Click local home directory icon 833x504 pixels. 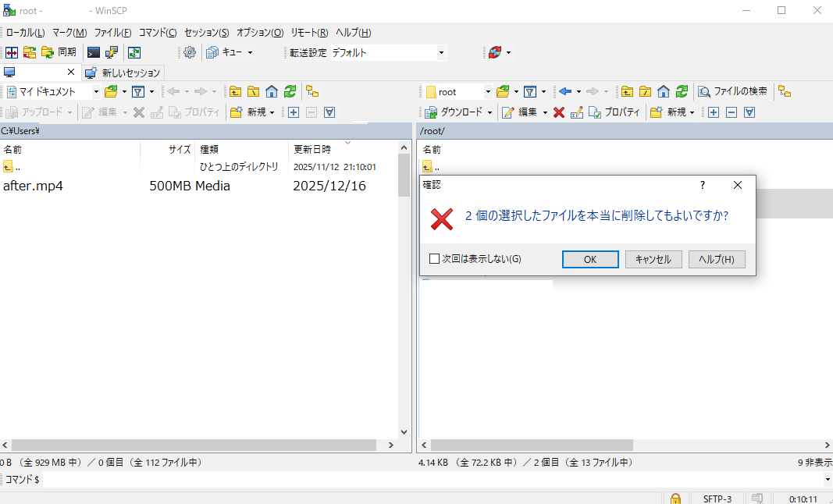(272, 92)
